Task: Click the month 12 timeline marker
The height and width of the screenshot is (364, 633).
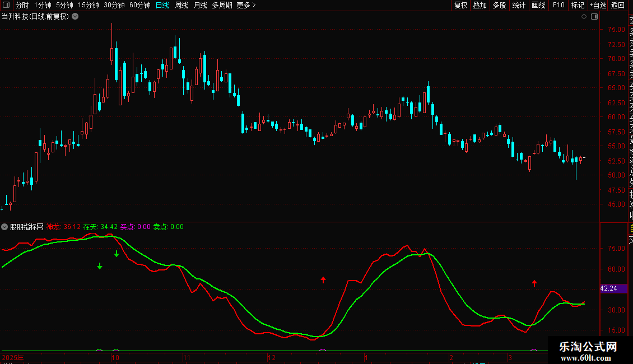Action: click(x=272, y=357)
